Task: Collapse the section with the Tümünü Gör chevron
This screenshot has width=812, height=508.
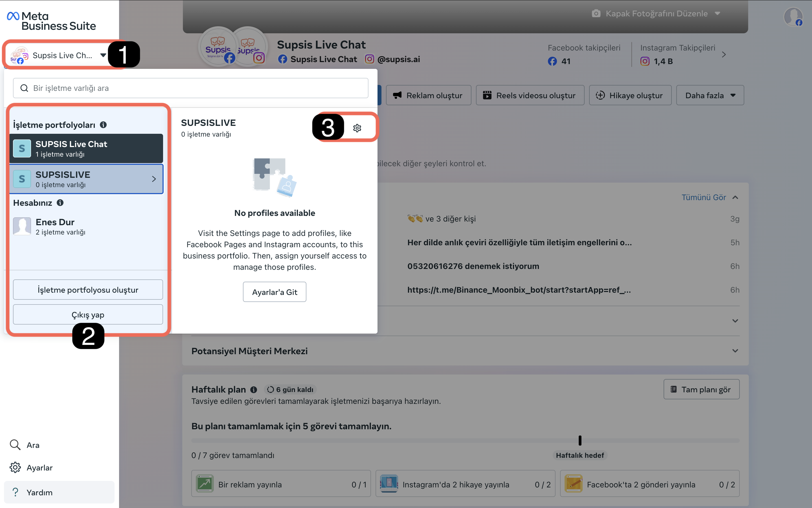Action: point(735,197)
